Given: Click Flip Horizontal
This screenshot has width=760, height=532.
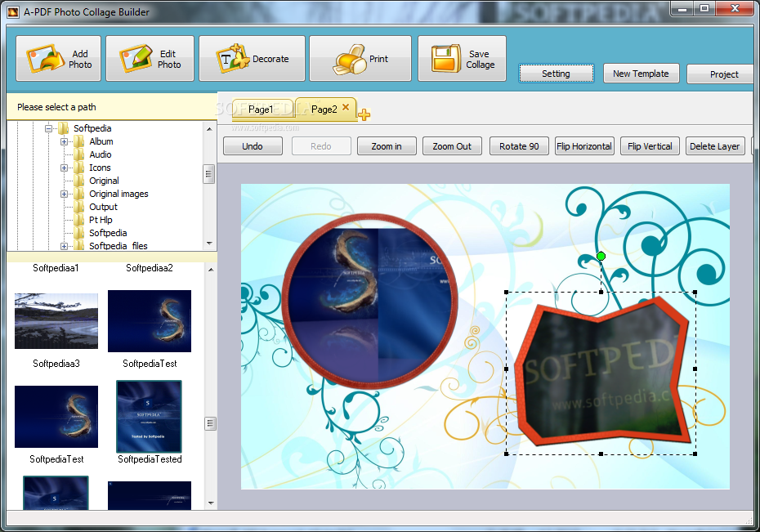Looking at the screenshot, I should pyautogui.click(x=584, y=146).
